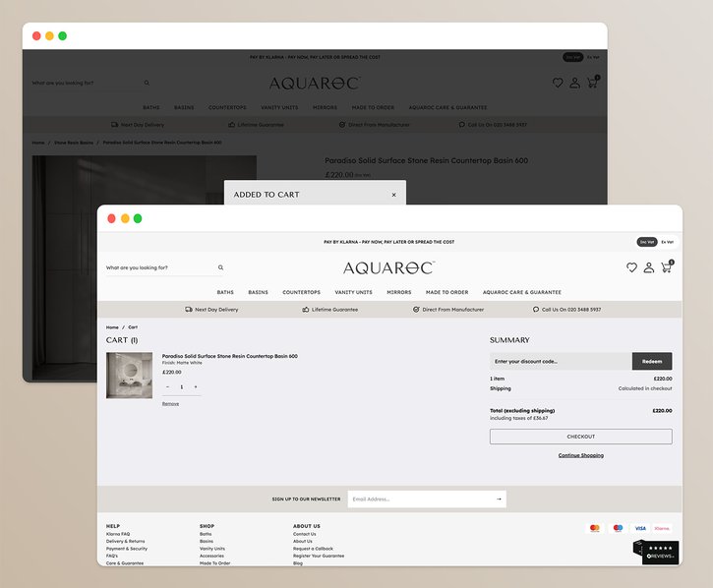Open Mirrors menu in front window

pyautogui.click(x=399, y=292)
